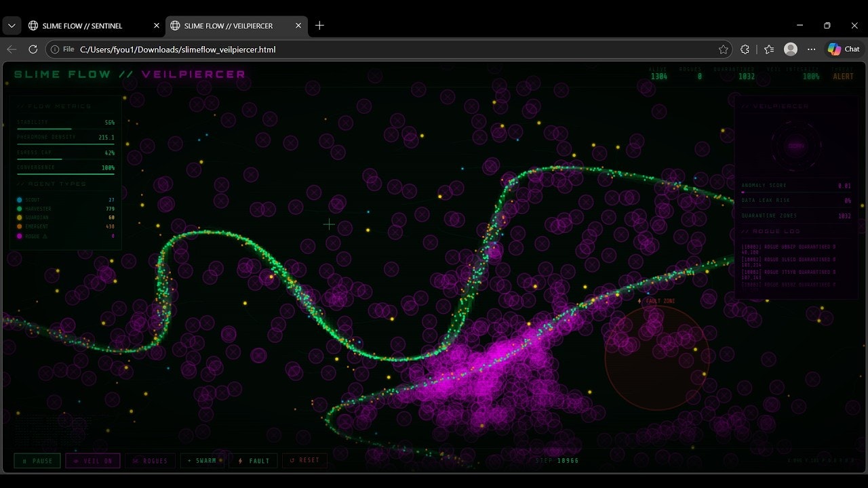Click the rogue hazard icon in Agent Types list

pos(44,237)
